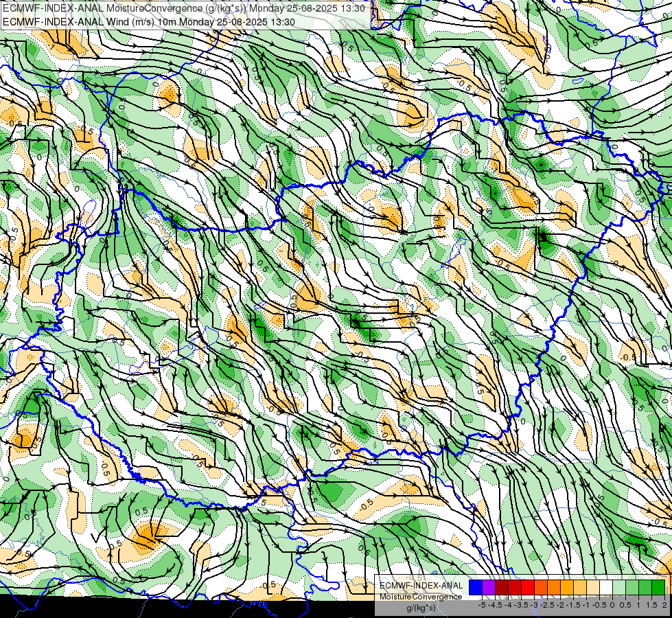The height and width of the screenshot is (618, 672).
Task: Click the "g/(kg*s)" unit in the legend
Action: pos(421,608)
